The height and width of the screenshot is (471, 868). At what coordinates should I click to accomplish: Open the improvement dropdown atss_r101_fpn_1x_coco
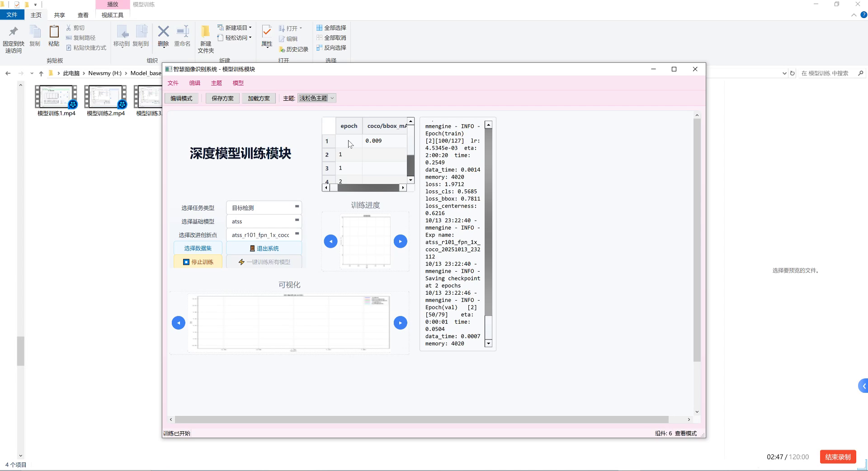[x=264, y=235]
